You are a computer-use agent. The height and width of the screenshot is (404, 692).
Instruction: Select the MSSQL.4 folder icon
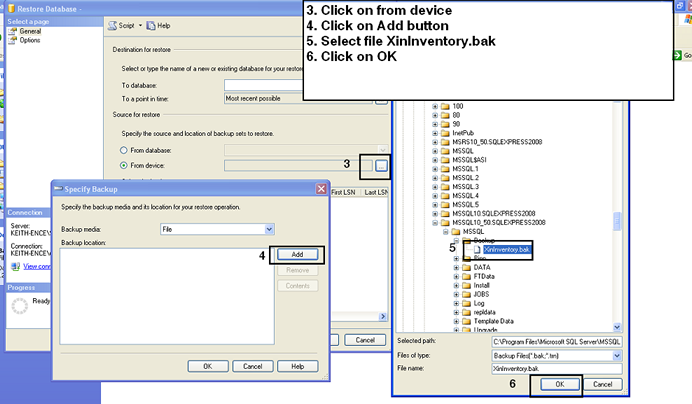pyautogui.click(x=445, y=196)
